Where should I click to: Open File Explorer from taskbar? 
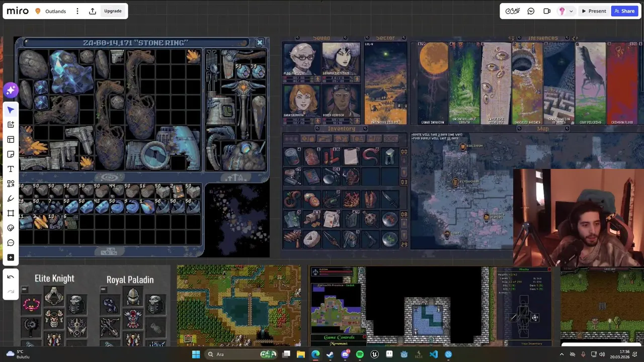300,354
